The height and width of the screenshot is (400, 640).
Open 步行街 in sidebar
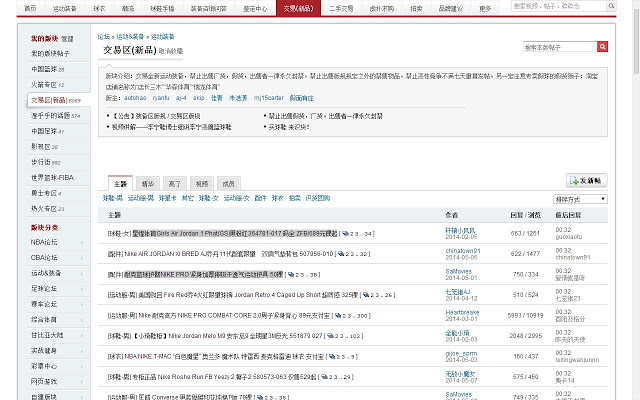(41, 162)
